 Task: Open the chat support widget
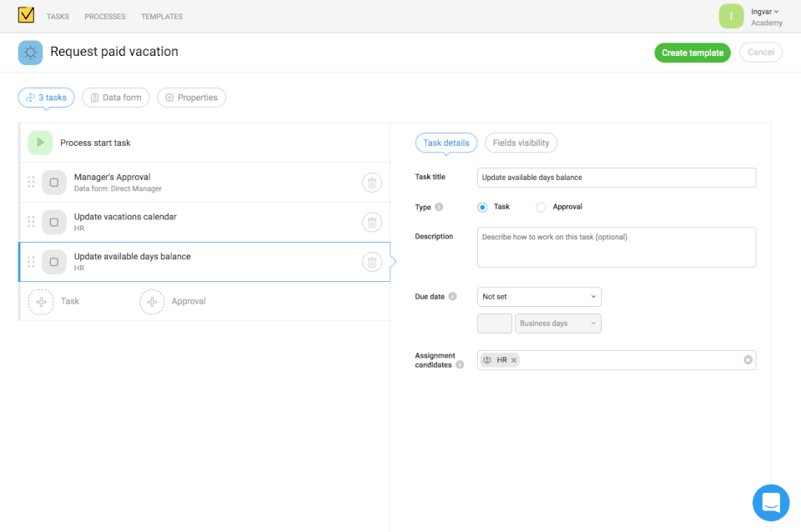click(770, 502)
